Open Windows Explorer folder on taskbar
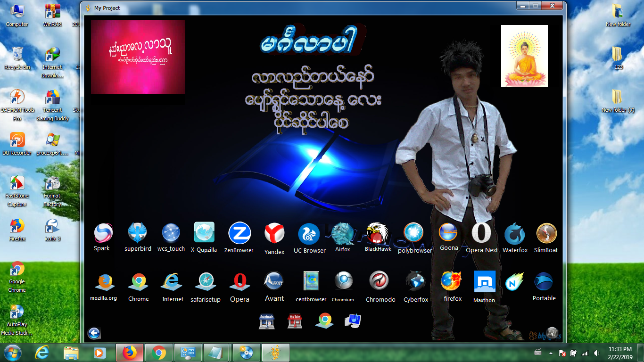This screenshot has height=362, width=644. tap(71, 353)
